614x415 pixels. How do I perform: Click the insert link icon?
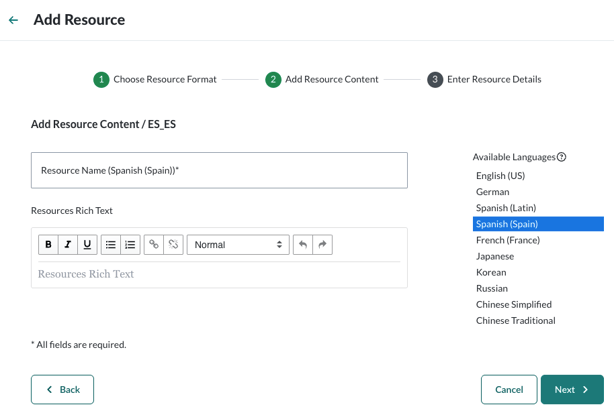click(153, 245)
